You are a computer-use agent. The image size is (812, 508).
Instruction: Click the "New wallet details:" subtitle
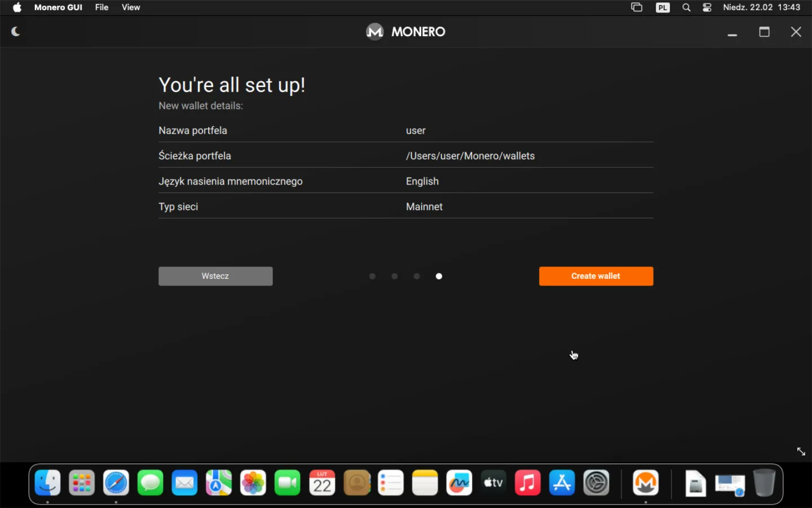point(201,106)
